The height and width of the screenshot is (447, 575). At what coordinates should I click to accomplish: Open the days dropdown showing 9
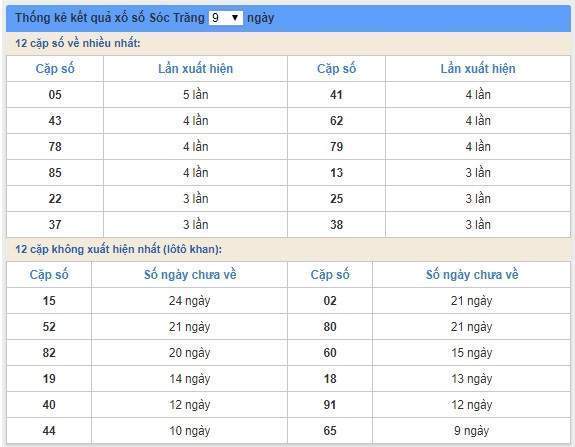[x=226, y=18]
